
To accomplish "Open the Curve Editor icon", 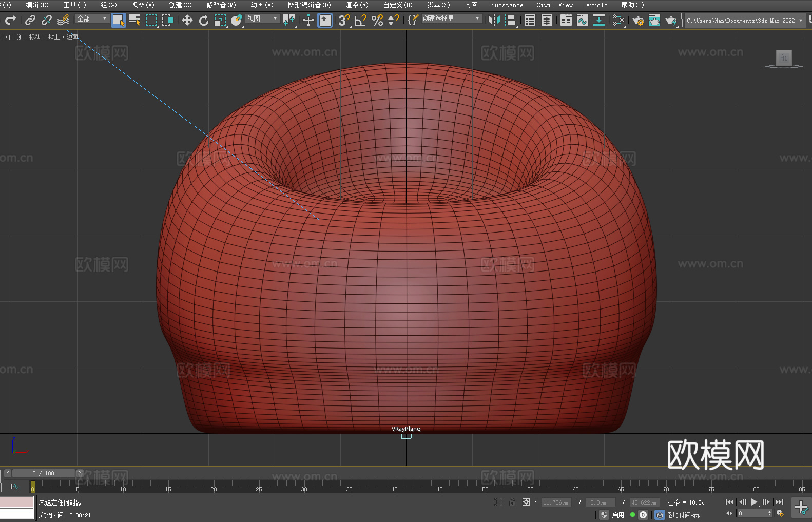I will [583, 20].
